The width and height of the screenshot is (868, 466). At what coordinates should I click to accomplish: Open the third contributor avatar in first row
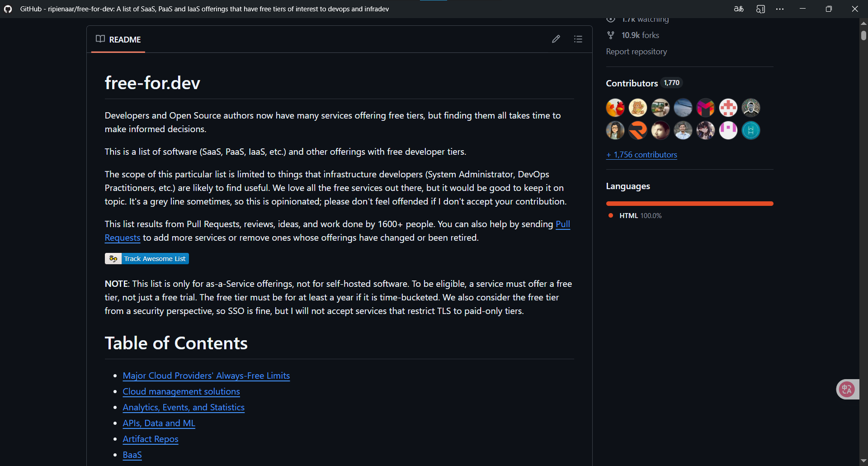tap(660, 108)
